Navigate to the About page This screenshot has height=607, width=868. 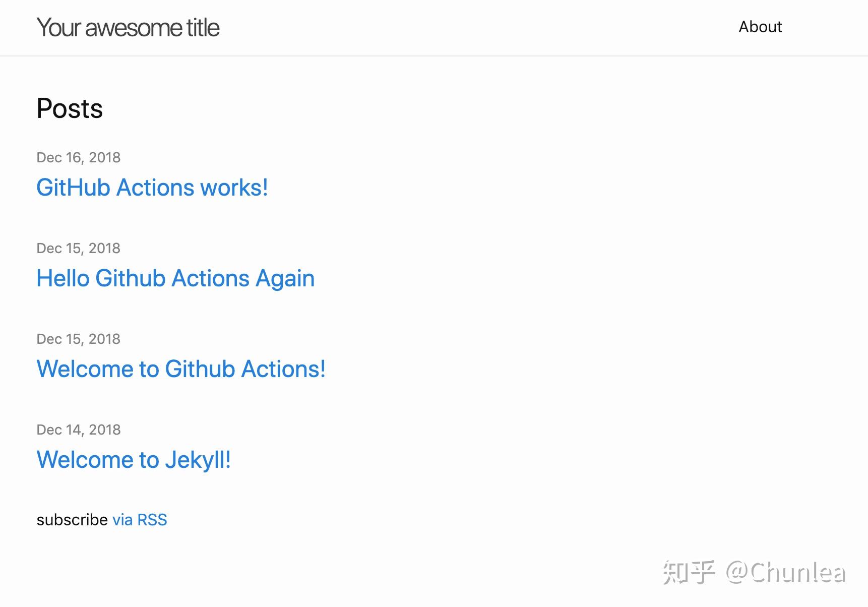[760, 27]
